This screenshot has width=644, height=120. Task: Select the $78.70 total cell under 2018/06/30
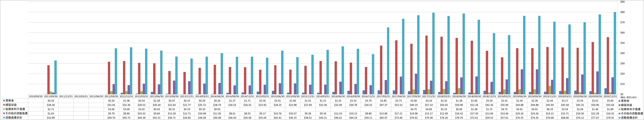[459, 118]
